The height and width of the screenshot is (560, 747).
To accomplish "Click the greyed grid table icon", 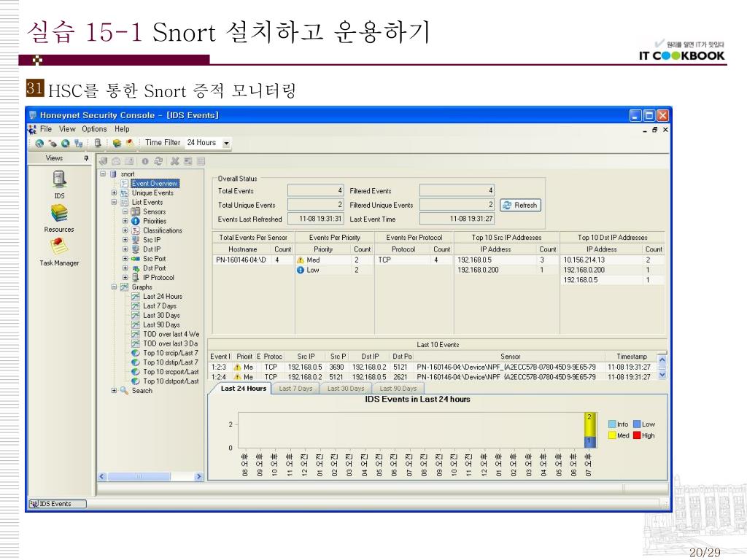I will point(201,161).
